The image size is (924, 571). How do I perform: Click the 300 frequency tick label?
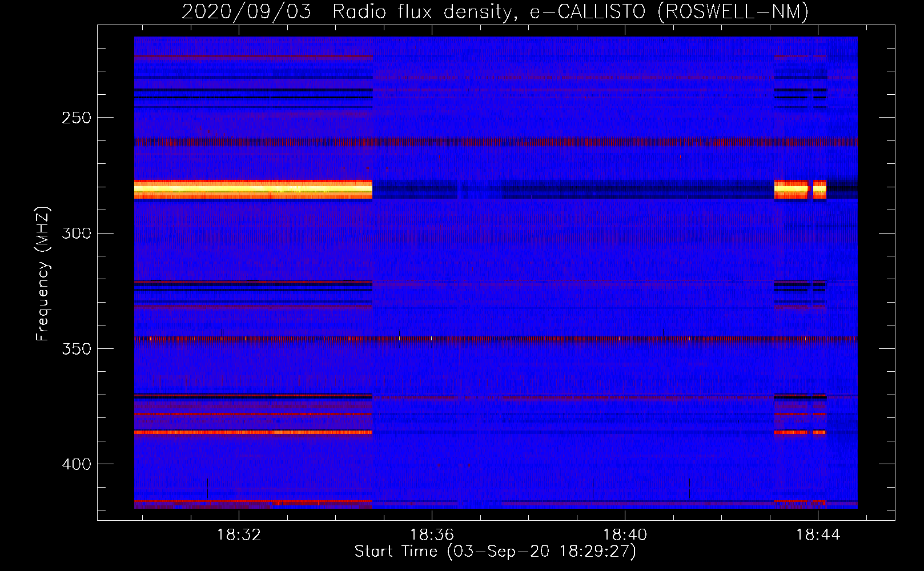[77, 233]
